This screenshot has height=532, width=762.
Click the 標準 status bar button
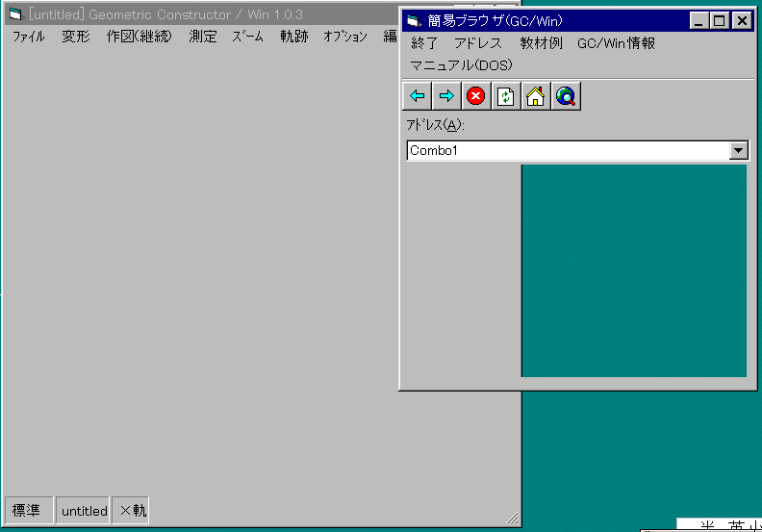[26, 510]
